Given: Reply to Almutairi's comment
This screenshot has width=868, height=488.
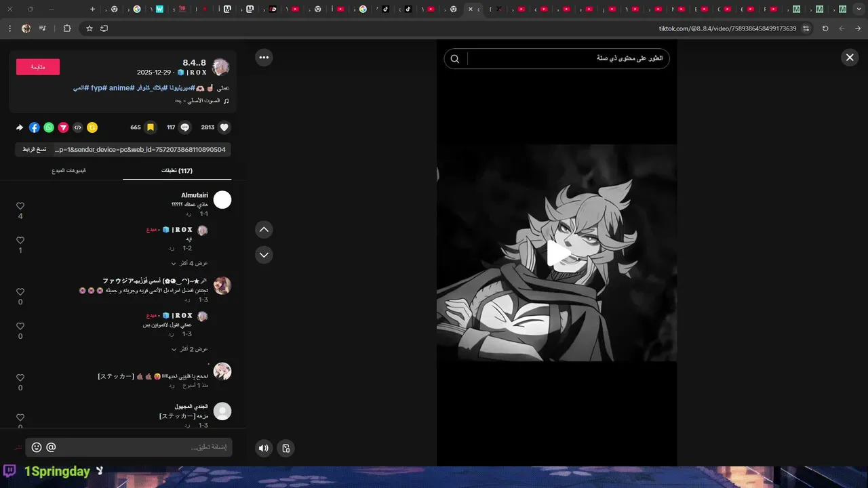Looking at the screenshot, I should pyautogui.click(x=188, y=213).
